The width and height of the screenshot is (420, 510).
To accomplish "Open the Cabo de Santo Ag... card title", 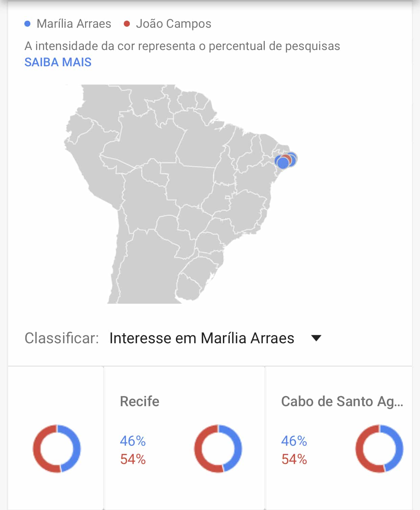I will (342, 401).
